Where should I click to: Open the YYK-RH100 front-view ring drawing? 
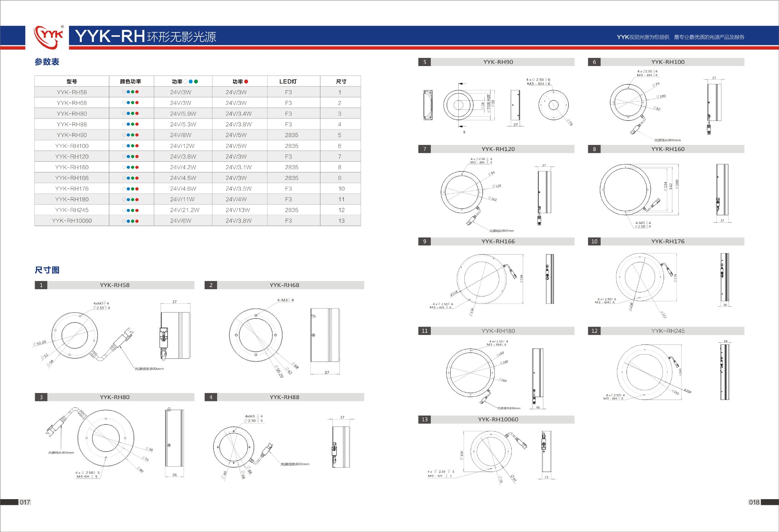[x=628, y=102]
